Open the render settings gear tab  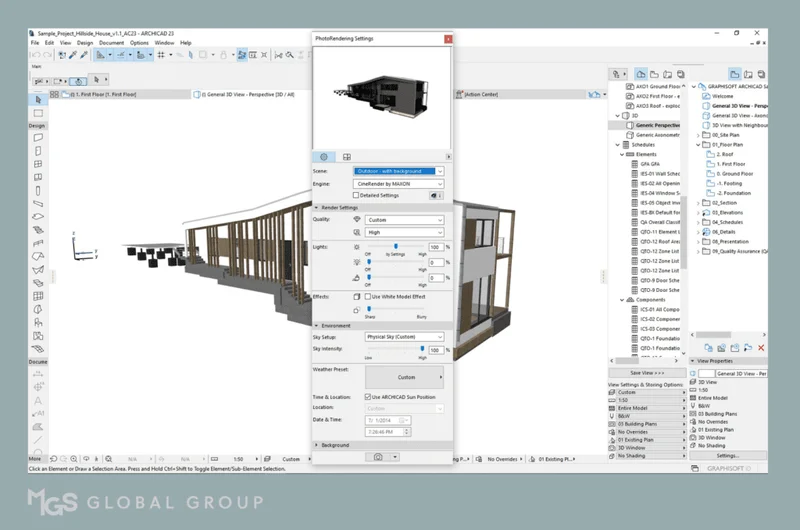coord(324,157)
